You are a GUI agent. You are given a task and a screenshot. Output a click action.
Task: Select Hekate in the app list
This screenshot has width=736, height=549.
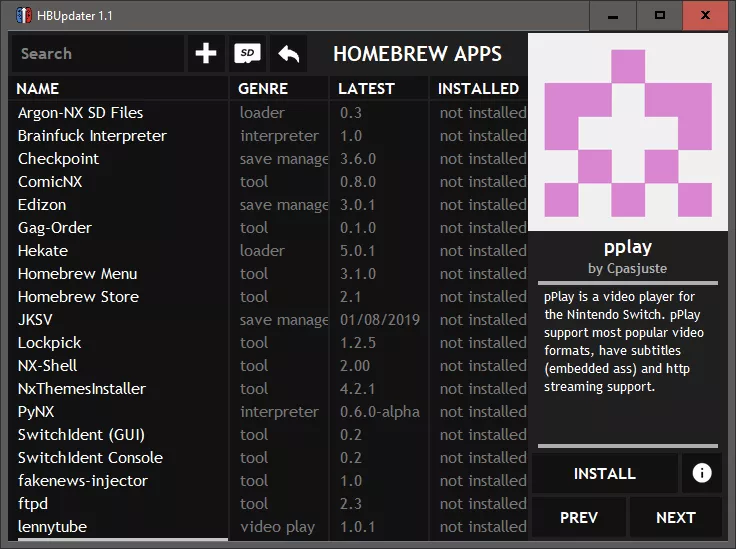tap(43, 251)
